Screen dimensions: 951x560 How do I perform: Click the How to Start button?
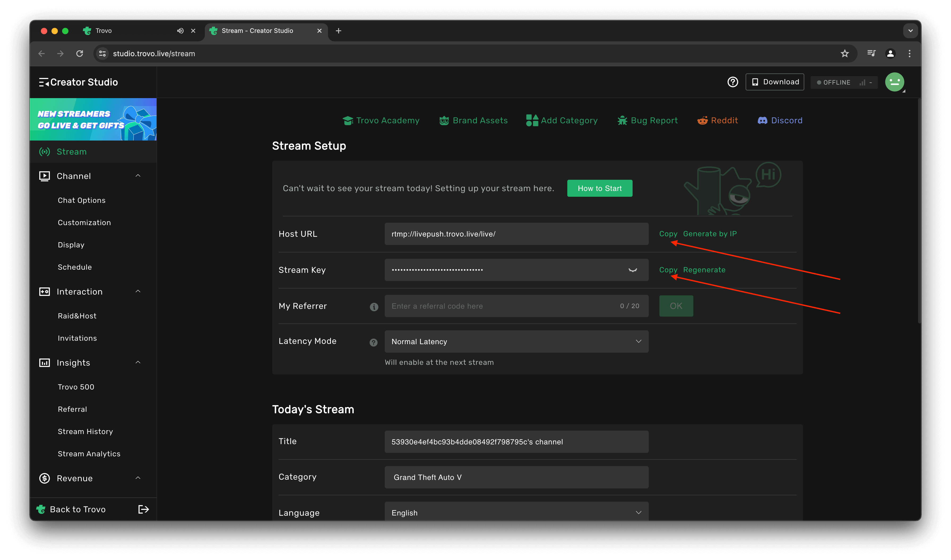coord(599,188)
